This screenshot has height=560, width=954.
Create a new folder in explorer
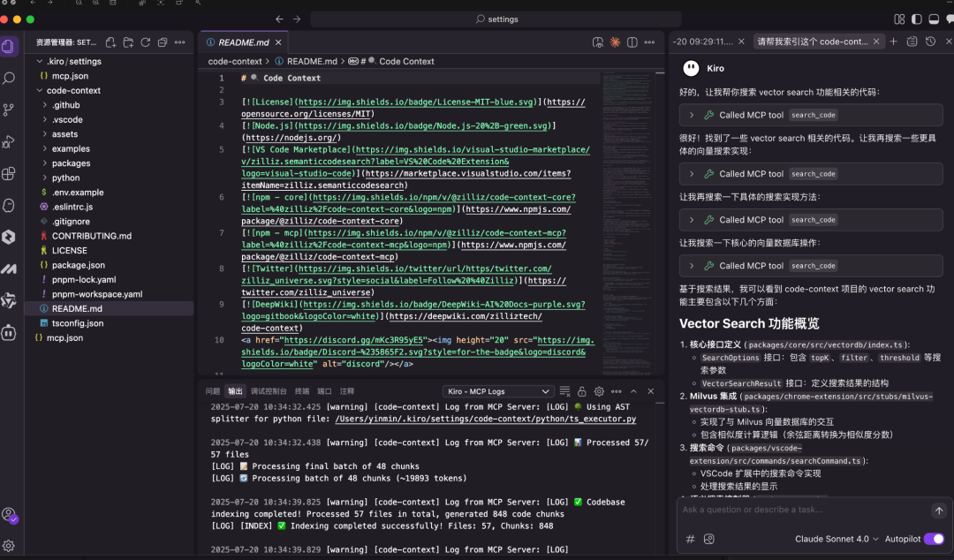pos(128,42)
